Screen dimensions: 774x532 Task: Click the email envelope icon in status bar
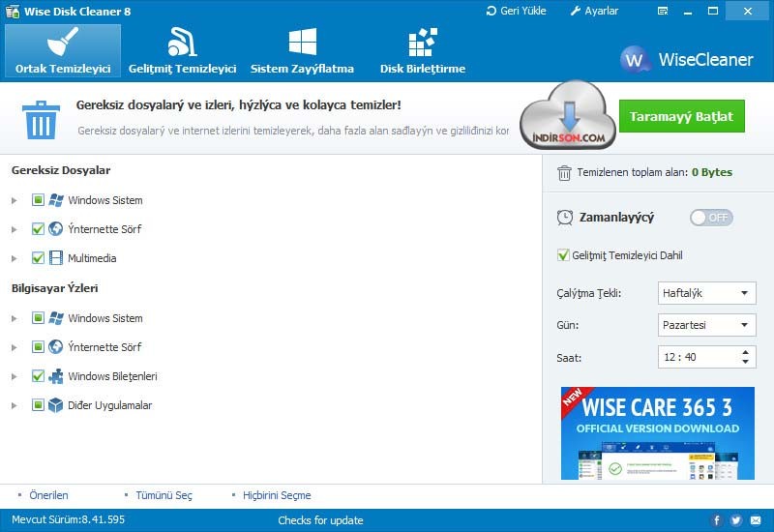(756, 520)
